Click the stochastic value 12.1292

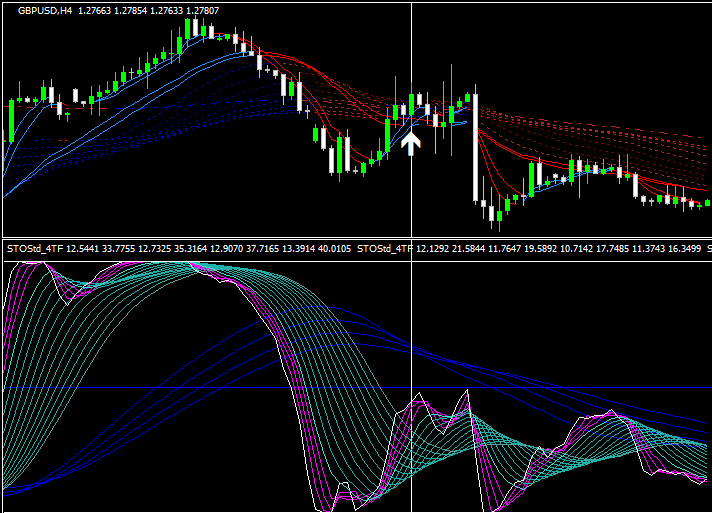434,248
